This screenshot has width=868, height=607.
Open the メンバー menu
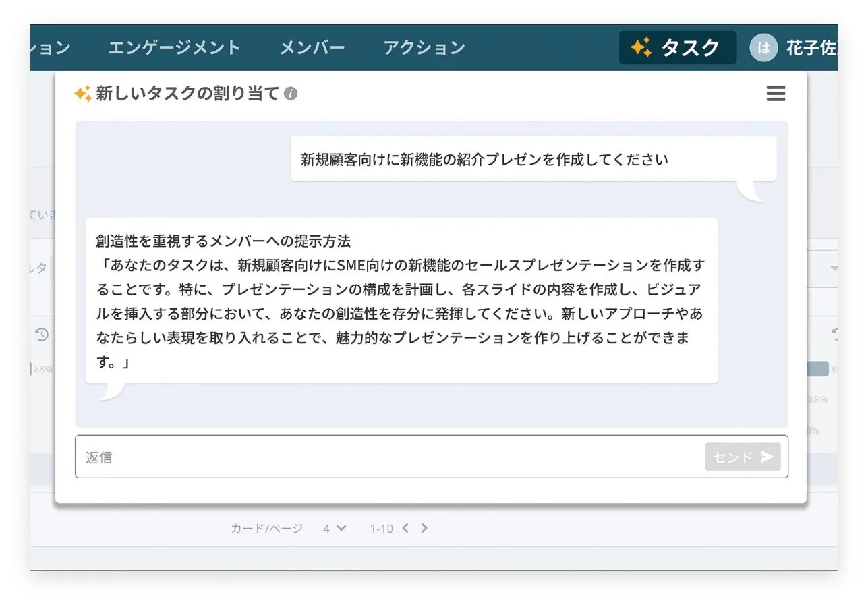tap(312, 48)
